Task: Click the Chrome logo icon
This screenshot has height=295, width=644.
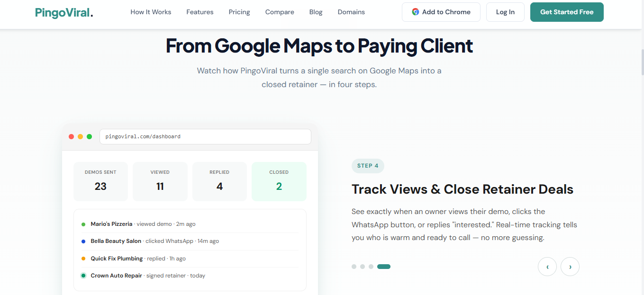Action: pos(416,12)
